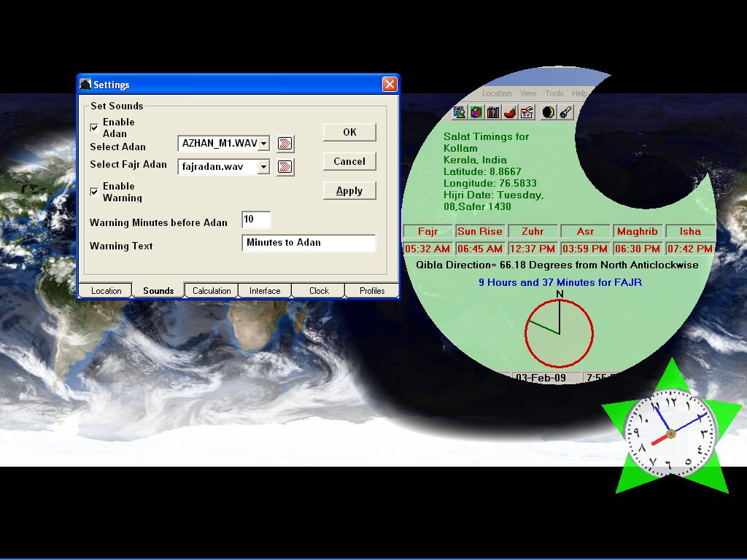Click the Warning Minutes before Adan field

[x=256, y=219]
